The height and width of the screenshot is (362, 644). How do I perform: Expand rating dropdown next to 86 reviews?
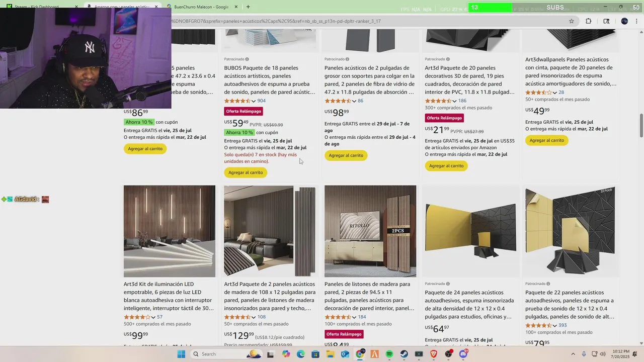[x=354, y=101]
